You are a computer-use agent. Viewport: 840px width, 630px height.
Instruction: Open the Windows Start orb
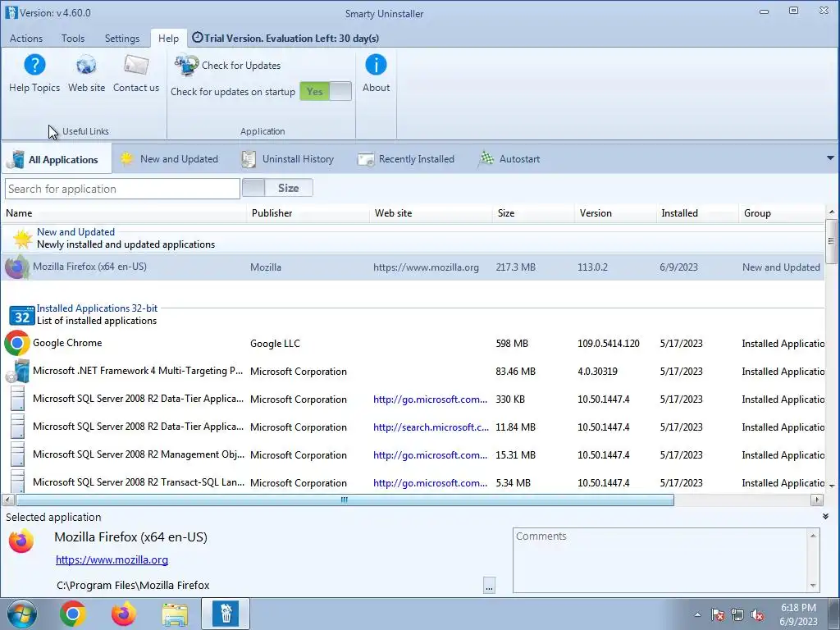(22, 614)
